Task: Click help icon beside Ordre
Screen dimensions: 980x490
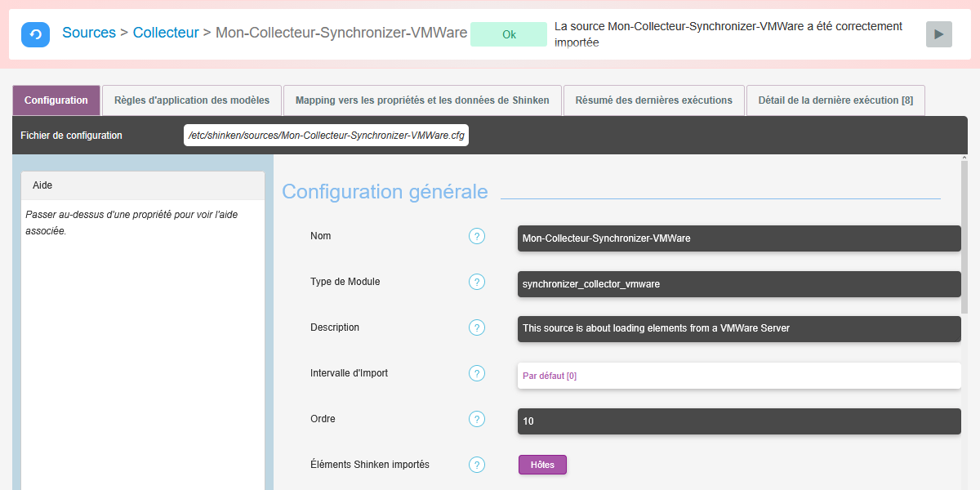Action: point(477,420)
